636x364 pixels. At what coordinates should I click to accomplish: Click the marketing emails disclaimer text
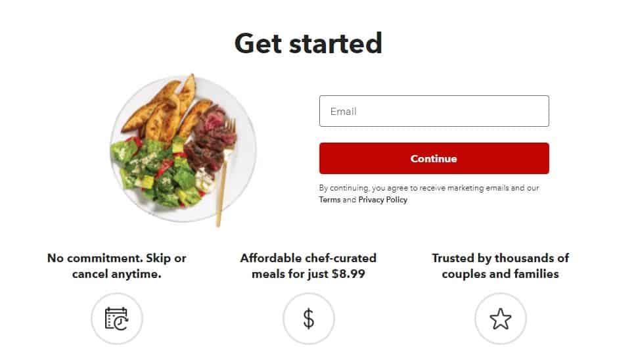pos(429,188)
